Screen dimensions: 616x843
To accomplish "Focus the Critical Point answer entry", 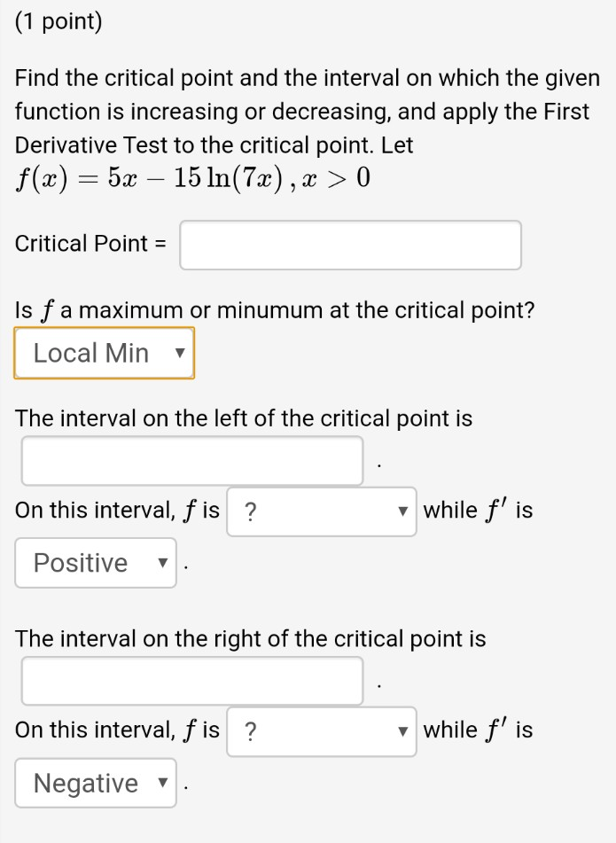I will coord(350,245).
